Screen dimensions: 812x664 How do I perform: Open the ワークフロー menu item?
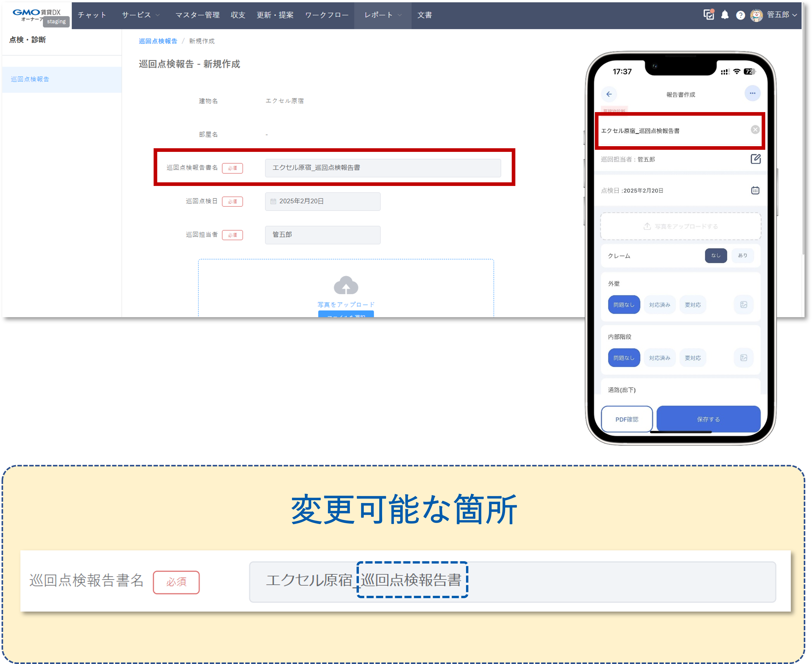pyautogui.click(x=327, y=15)
